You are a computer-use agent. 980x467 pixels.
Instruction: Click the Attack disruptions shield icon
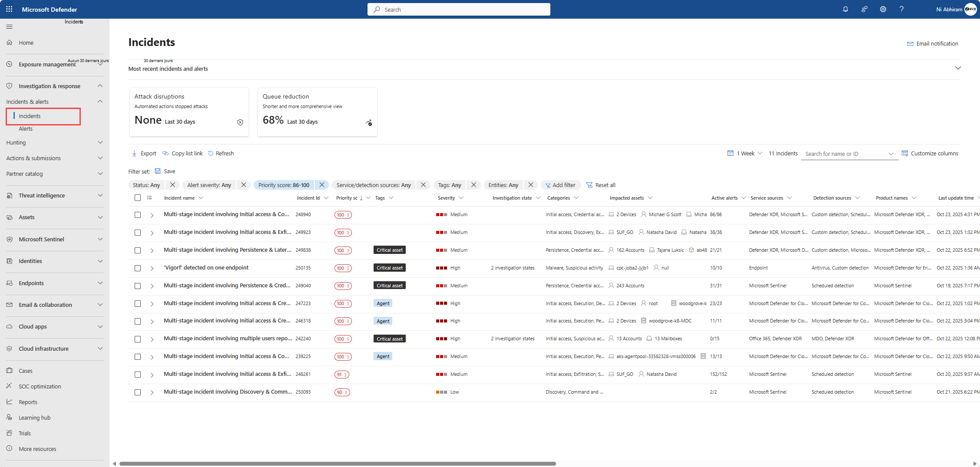click(x=240, y=122)
